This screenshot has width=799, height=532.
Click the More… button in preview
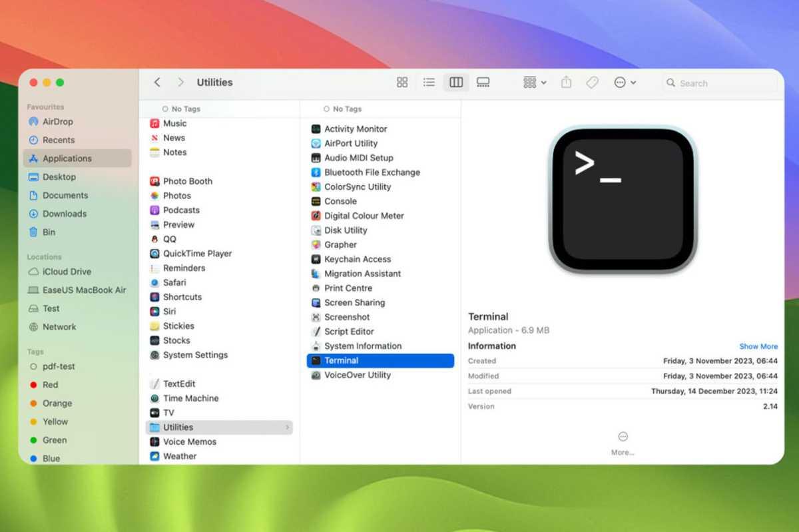[x=623, y=443]
